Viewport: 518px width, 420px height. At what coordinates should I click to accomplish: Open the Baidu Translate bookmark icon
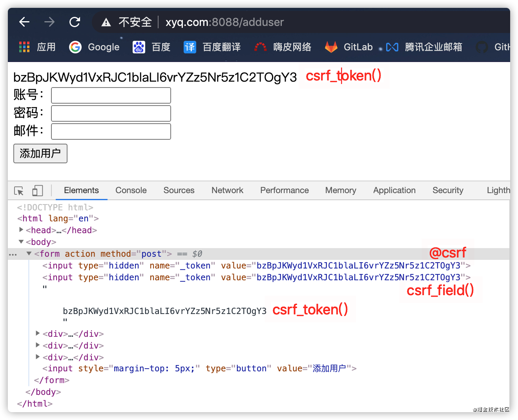190,47
